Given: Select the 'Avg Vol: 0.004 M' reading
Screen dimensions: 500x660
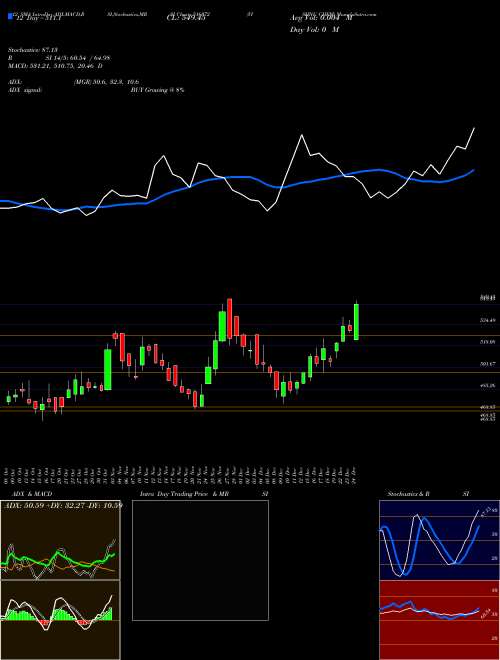Looking at the screenshot, I should tap(321, 18).
